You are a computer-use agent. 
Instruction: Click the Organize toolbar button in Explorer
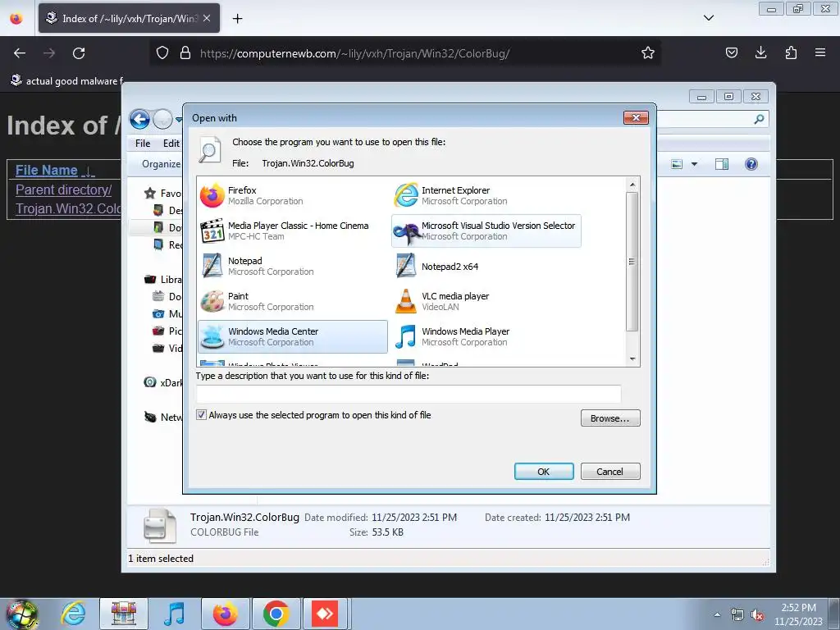pyautogui.click(x=161, y=164)
